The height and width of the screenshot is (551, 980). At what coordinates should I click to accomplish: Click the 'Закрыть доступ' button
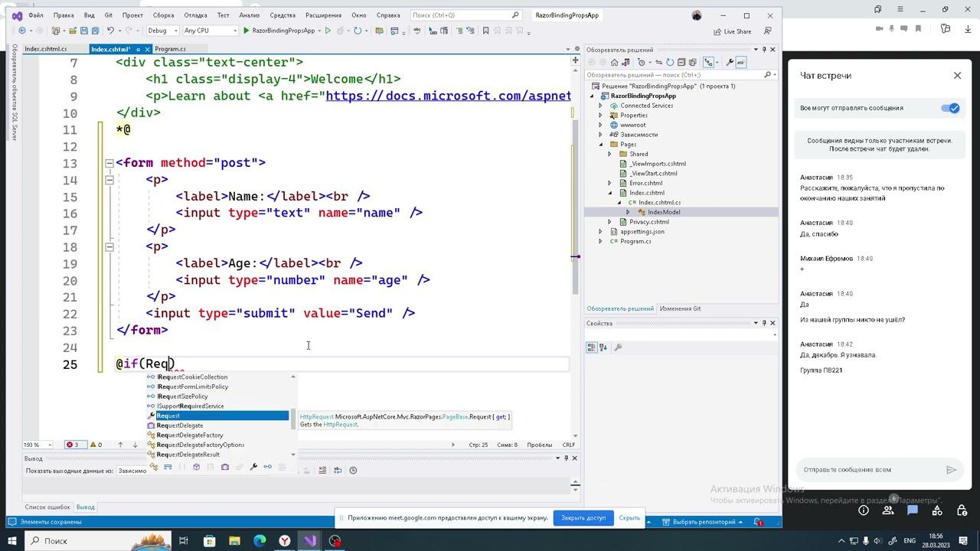(583, 518)
